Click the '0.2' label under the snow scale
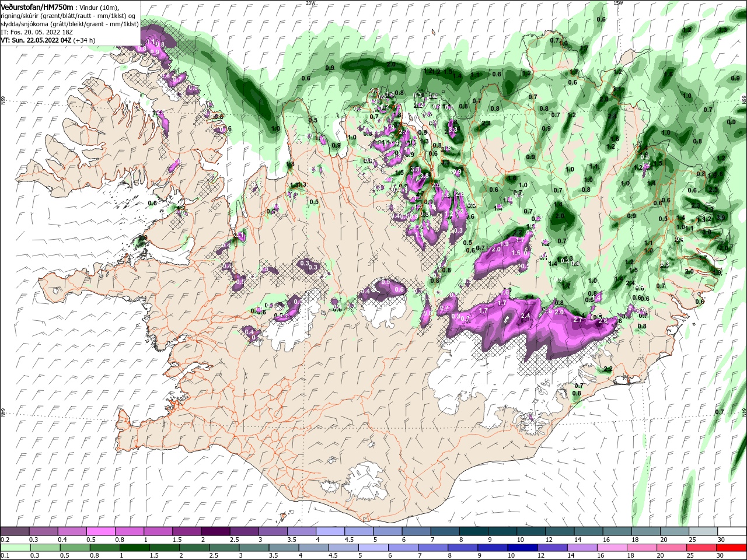The width and height of the screenshot is (747, 560). 5,540
